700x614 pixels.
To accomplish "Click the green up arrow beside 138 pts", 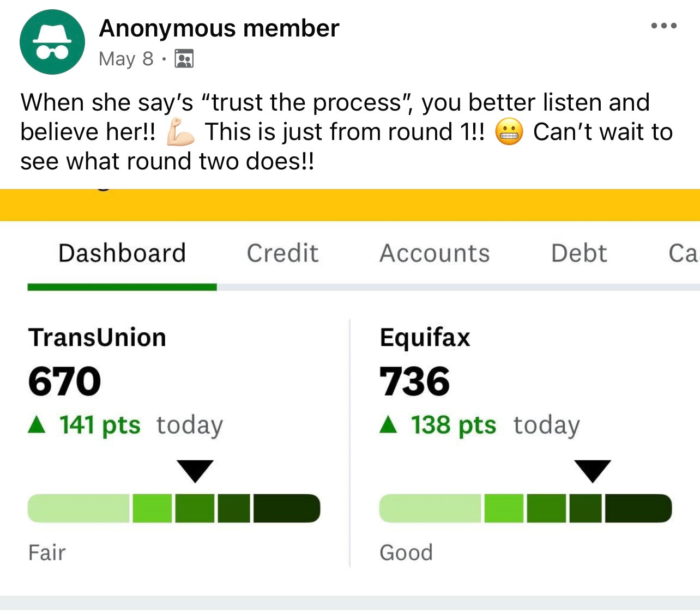I will 388,424.
